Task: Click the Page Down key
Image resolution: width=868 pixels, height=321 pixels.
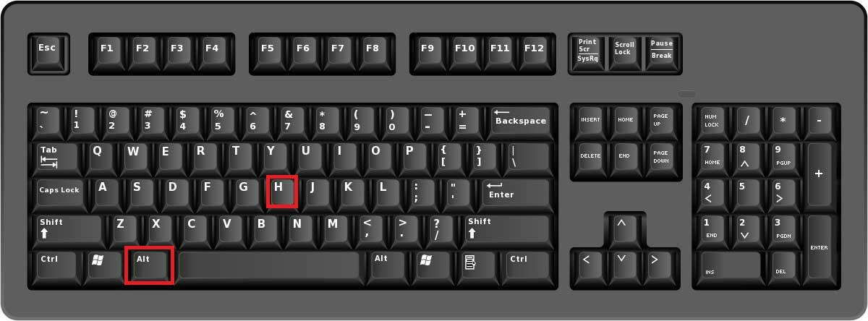Action: coord(660,157)
